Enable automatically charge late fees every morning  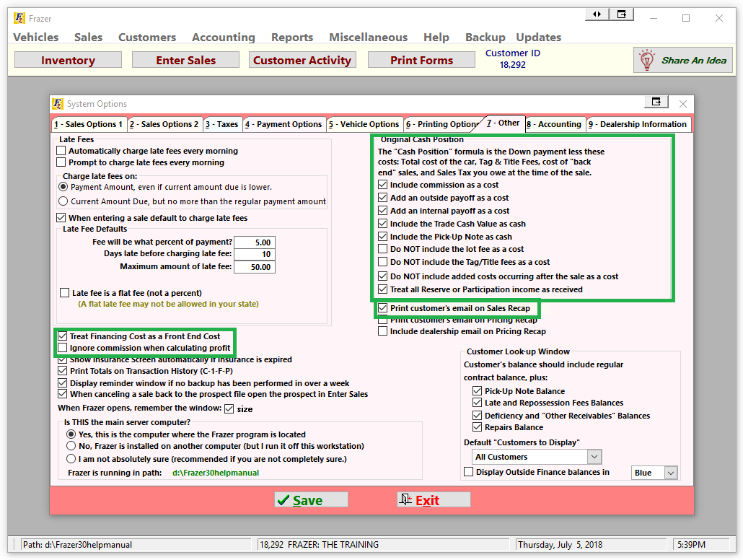pyautogui.click(x=61, y=151)
